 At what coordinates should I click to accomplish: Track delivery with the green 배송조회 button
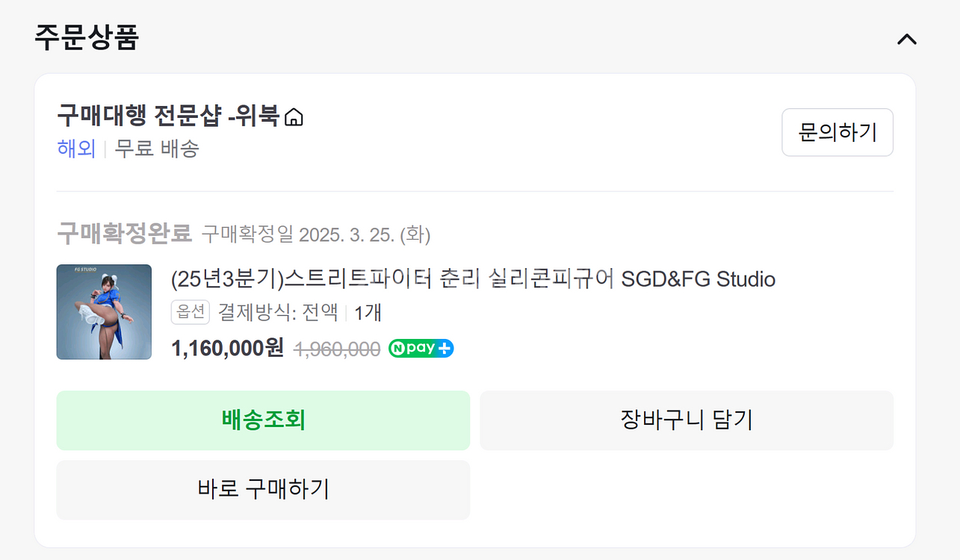263,420
